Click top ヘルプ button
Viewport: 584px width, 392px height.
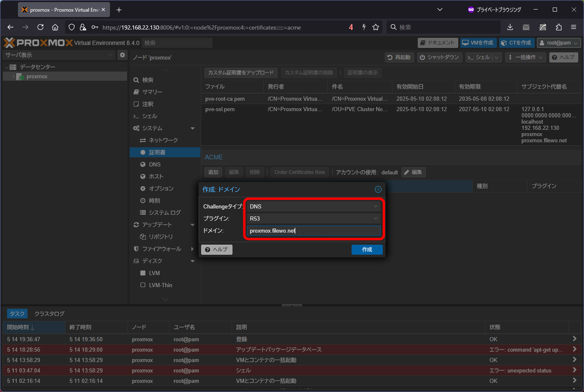[x=564, y=57]
